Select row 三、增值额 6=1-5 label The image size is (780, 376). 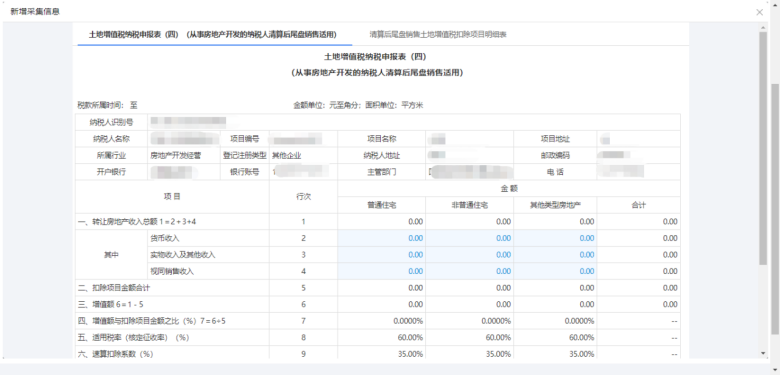111,304
